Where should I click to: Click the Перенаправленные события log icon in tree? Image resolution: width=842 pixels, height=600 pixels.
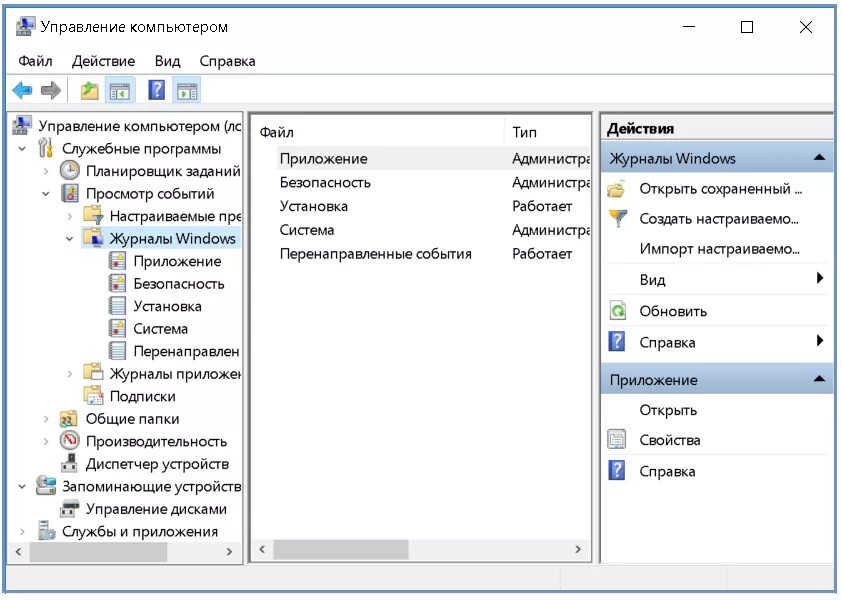[117, 351]
